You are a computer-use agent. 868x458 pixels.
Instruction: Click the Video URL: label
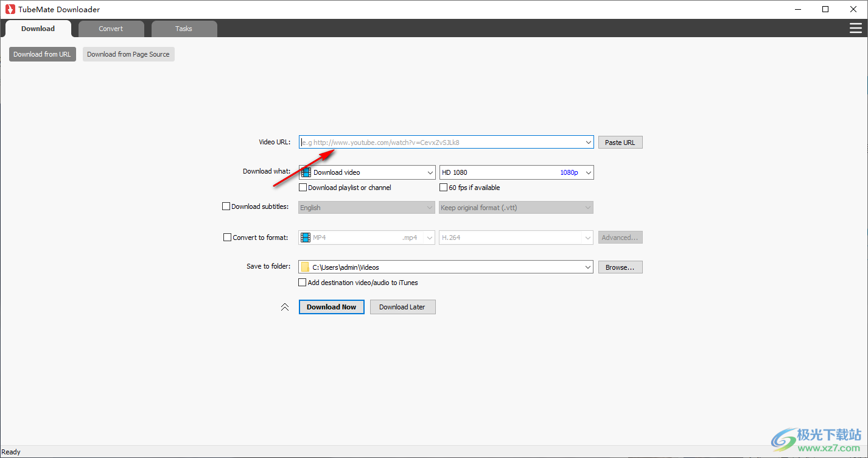tap(275, 142)
